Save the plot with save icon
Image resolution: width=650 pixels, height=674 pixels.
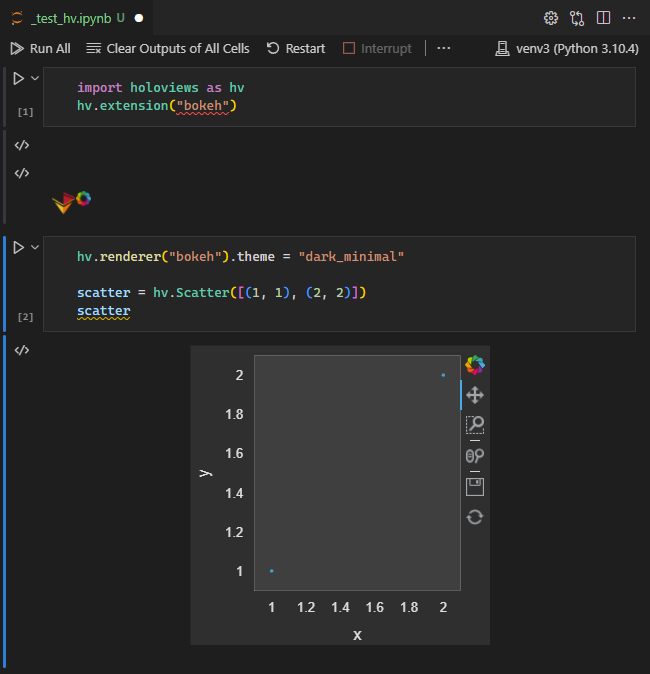click(x=475, y=487)
